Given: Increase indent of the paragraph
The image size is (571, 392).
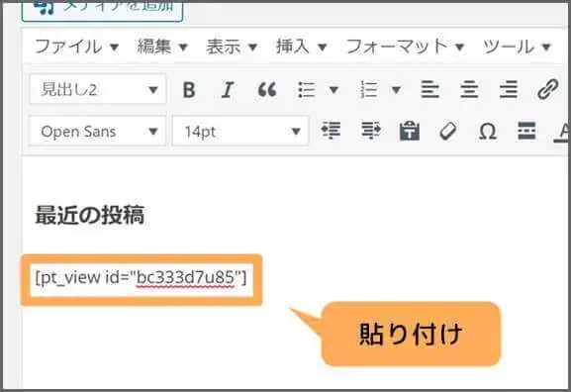Looking at the screenshot, I should tap(371, 131).
